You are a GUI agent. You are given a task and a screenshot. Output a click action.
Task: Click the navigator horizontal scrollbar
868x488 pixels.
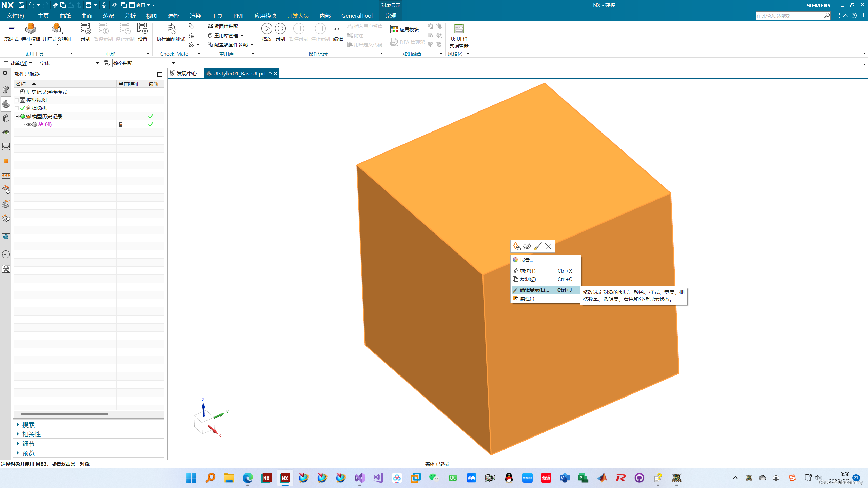coord(64,414)
